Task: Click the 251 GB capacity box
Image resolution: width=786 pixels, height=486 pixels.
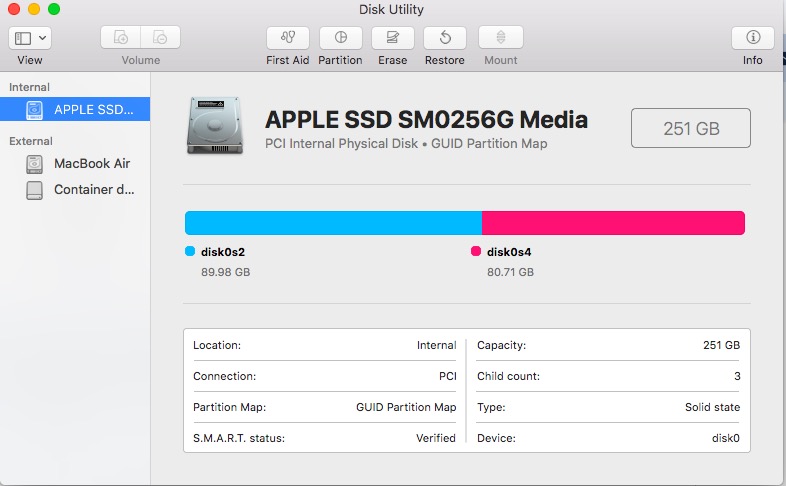Action: [691, 128]
